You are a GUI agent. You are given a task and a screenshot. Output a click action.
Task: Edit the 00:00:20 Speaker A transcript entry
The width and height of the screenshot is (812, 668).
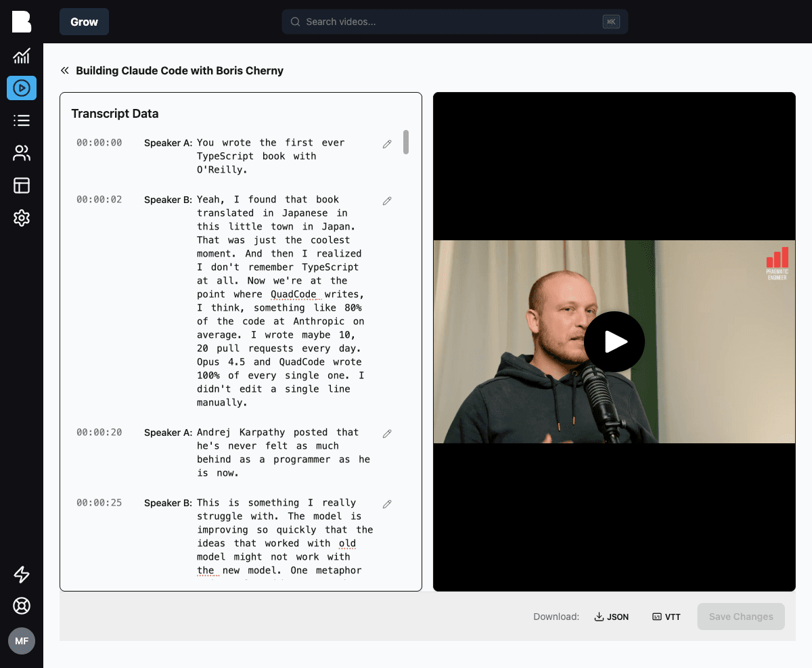(x=387, y=434)
